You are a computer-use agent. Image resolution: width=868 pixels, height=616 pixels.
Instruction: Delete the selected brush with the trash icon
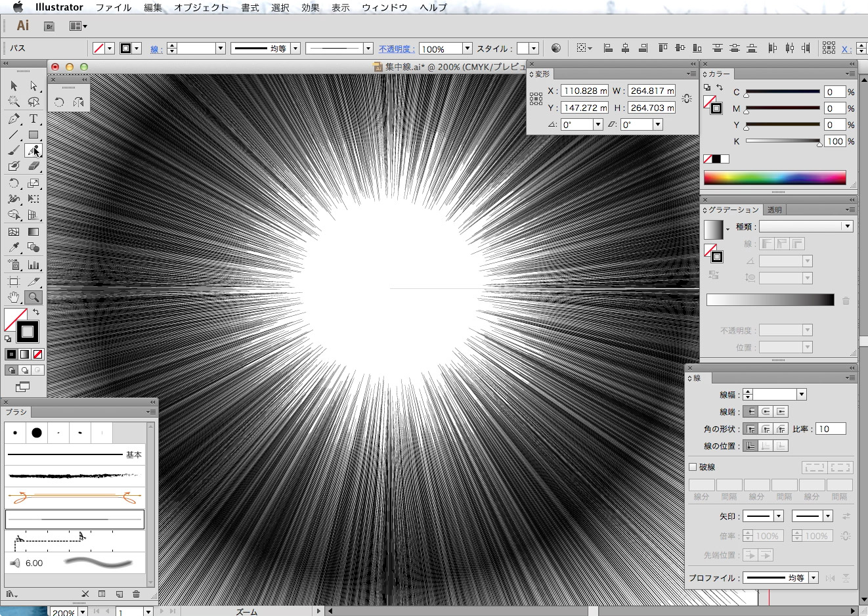click(136, 594)
